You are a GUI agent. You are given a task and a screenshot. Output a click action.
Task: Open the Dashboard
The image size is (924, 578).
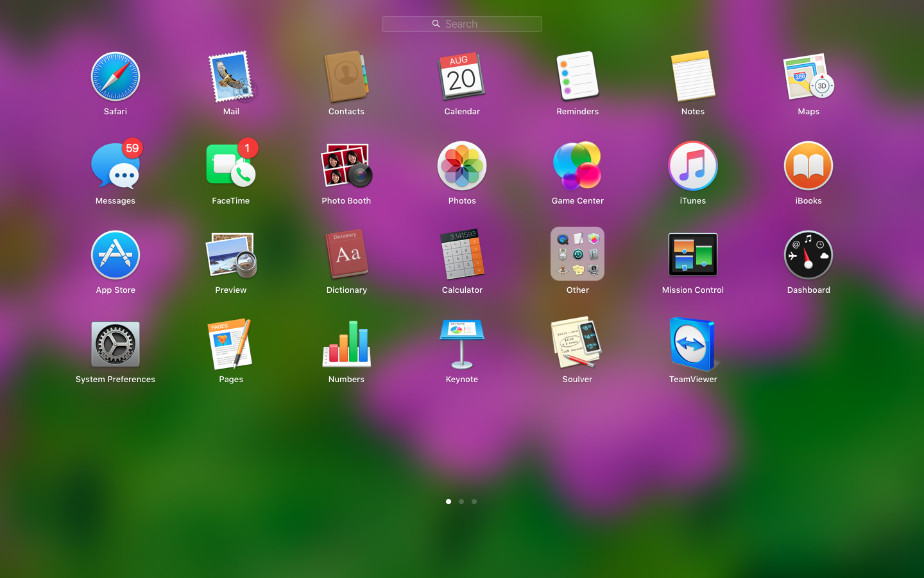(x=809, y=255)
